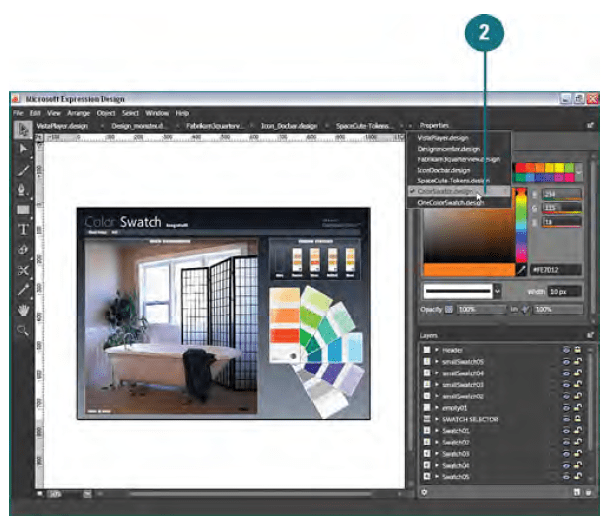Screen dimensions: 608x524
Task: Click the Swatch01 layer lock icon
Action: 578,431
